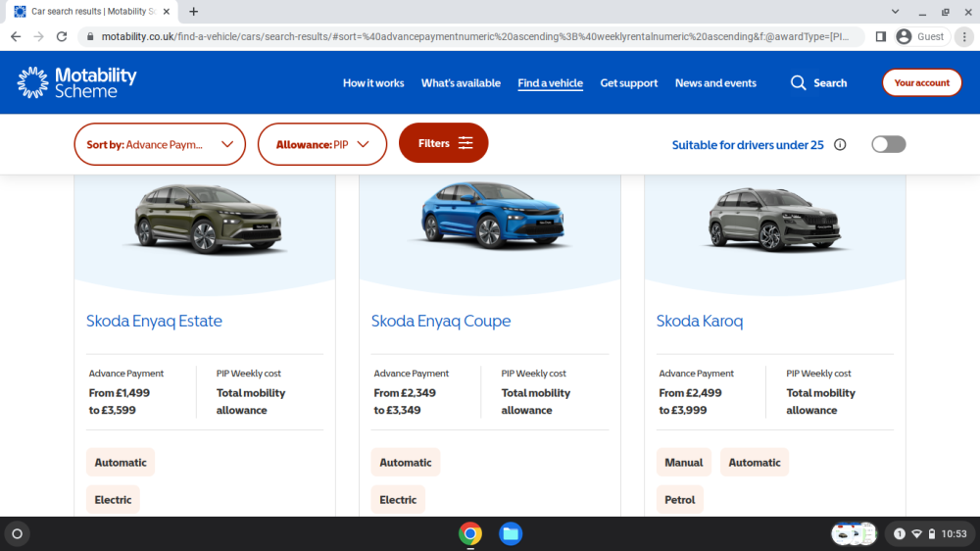Image resolution: width=980 pixels, height=551 pixels.
Task: Click the Automatic tag on Enyaq Estate
Action: 121,462
